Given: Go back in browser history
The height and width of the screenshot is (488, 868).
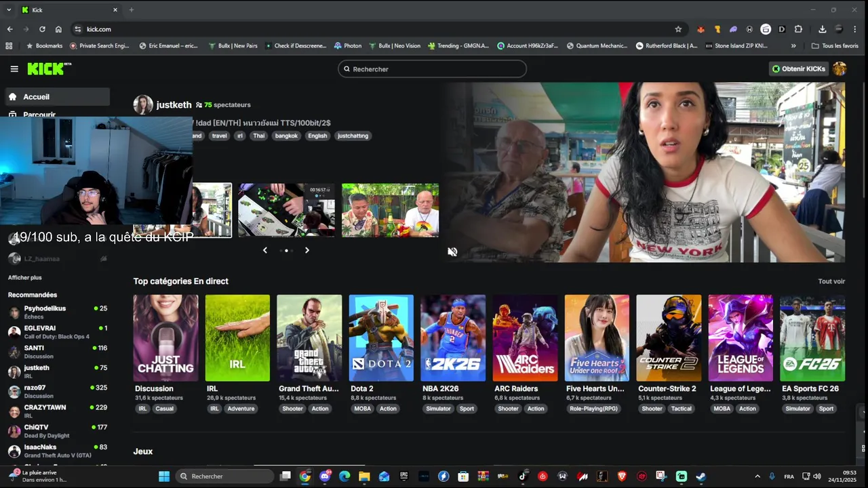Looking at the screenshot, I should (9, 29).
